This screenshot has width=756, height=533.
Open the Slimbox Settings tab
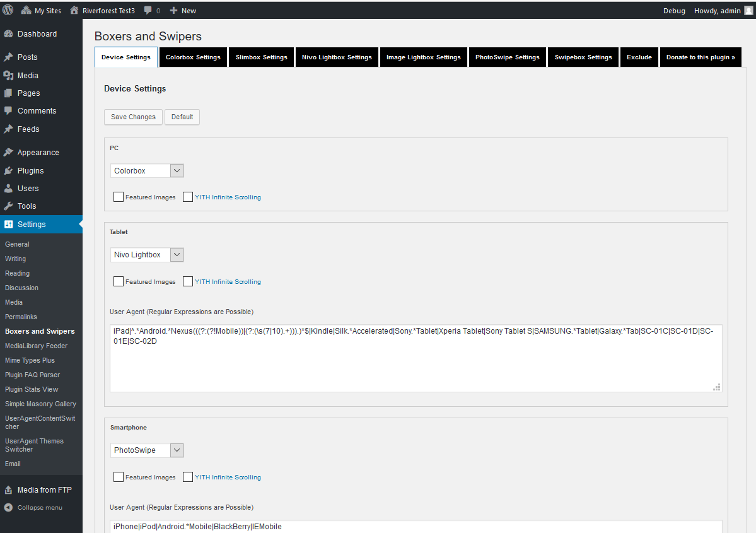tap(261, 57)
